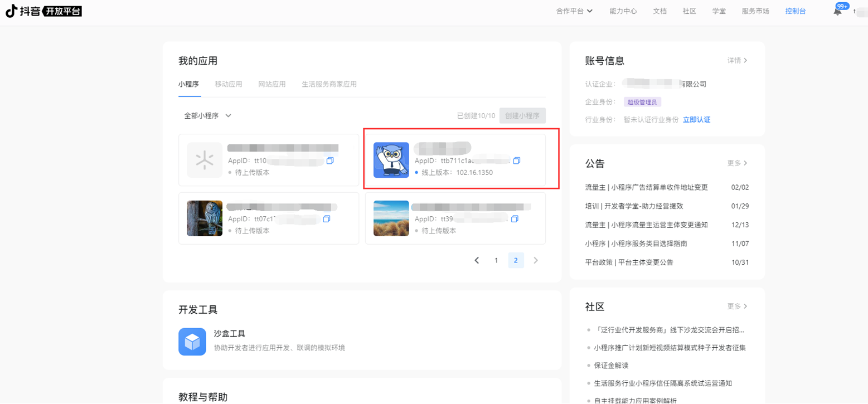Click the 创建小程序 button

(522, 116)
